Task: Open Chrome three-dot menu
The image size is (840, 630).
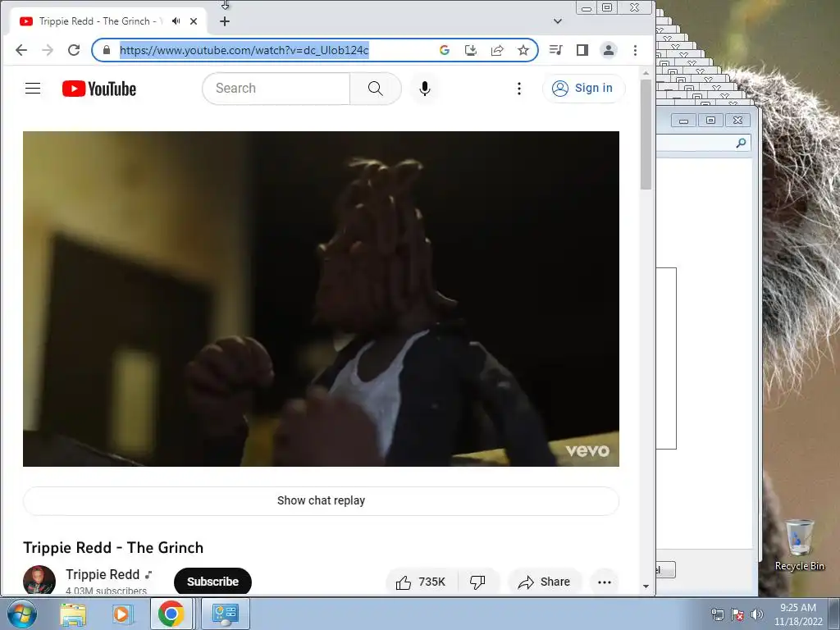Action: (x=636, y=50)
